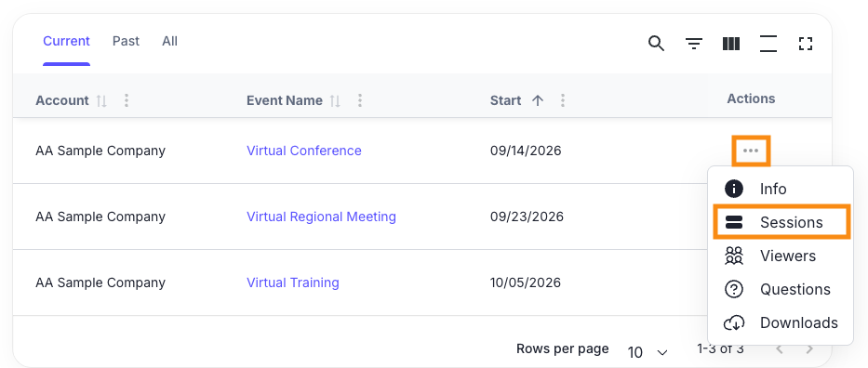Go to next page arrow

click(x=809, y=349)
